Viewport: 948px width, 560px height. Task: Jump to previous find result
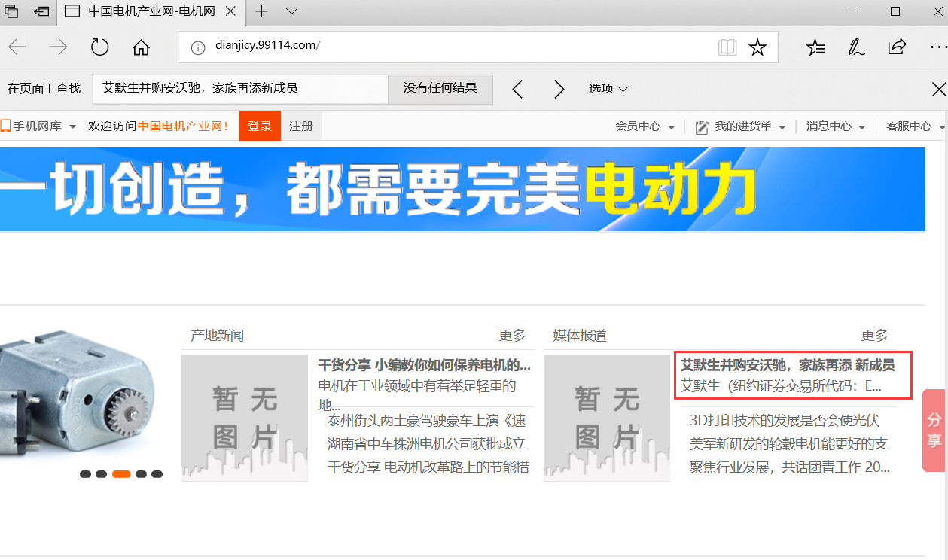[x=517, y=89]
